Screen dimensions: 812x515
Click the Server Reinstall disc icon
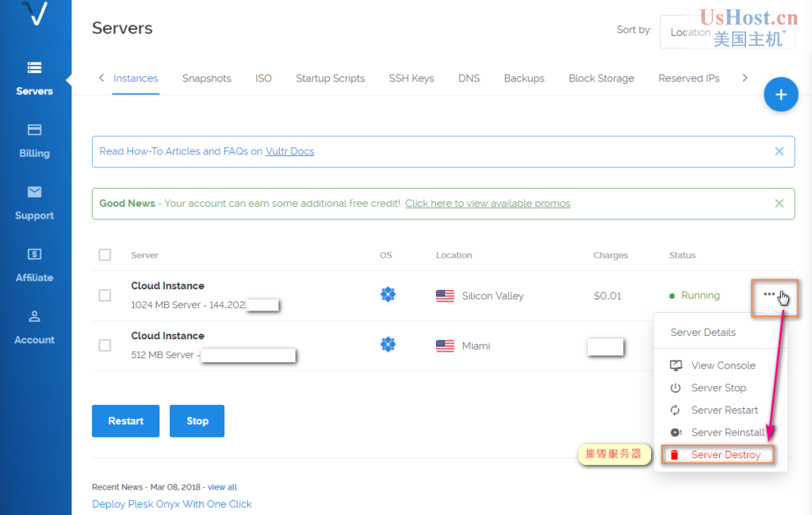pos(676,432)
